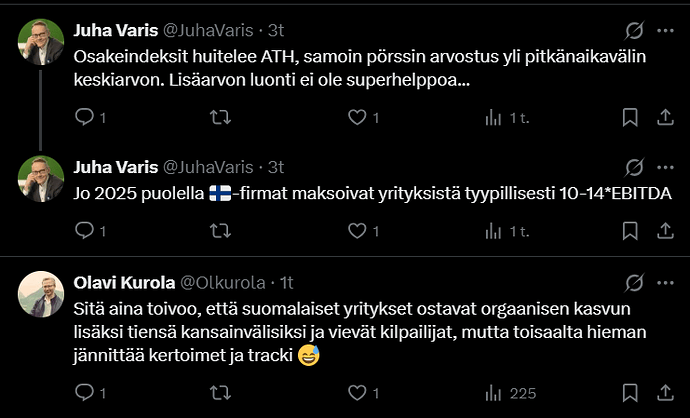Image resolution: width=690 pixels, height=418 pixels.
Task: Open more options menu on first tweet
Action: pyautogui.click(x=665, y=30)
